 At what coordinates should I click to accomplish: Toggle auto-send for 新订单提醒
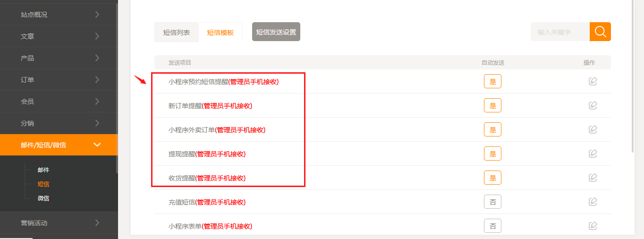(492, 105)
